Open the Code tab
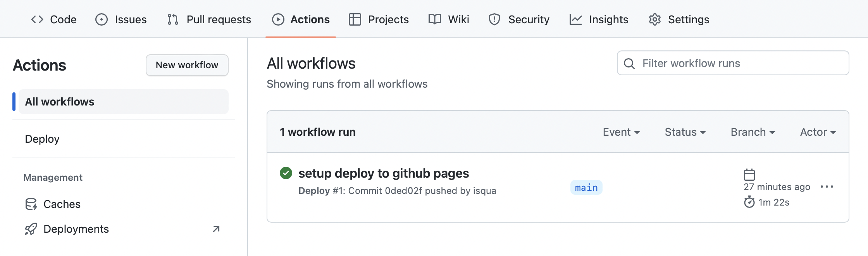The width and height of the screenshot is (868, 256). (53, 19)
